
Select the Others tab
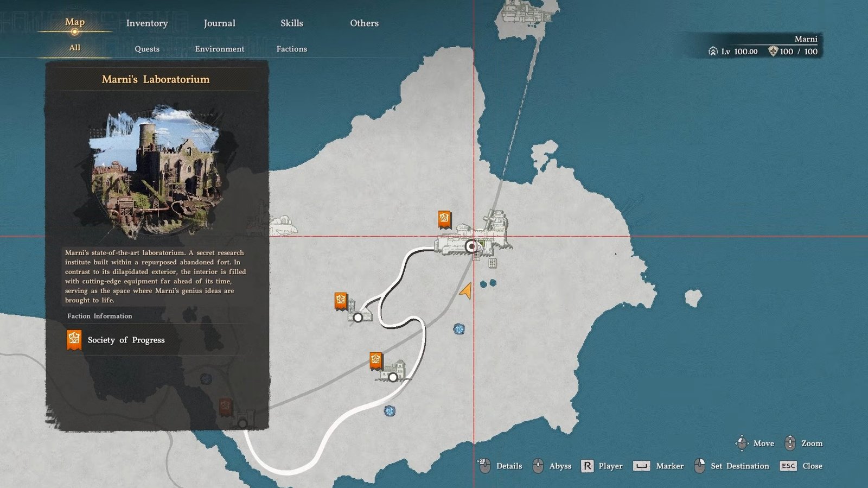(364, 23)
